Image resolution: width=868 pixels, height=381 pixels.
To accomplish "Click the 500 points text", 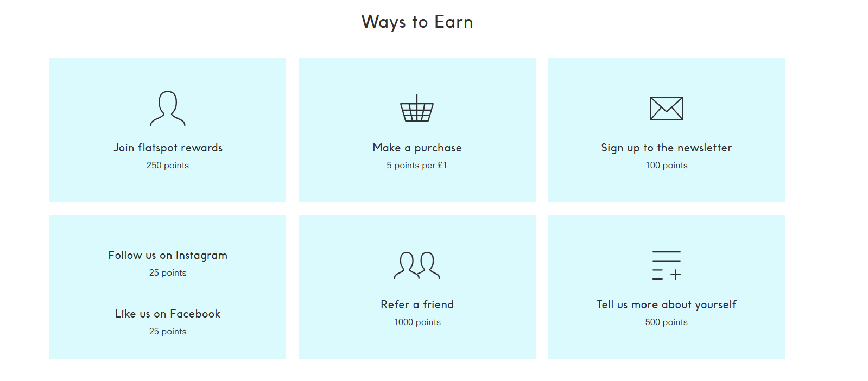I will (667, 322).
